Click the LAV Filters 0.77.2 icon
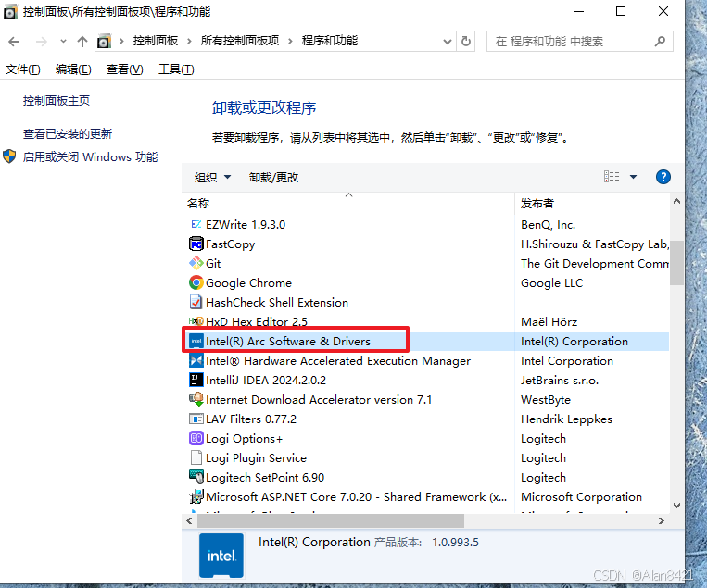 click(x=196, y=419)
